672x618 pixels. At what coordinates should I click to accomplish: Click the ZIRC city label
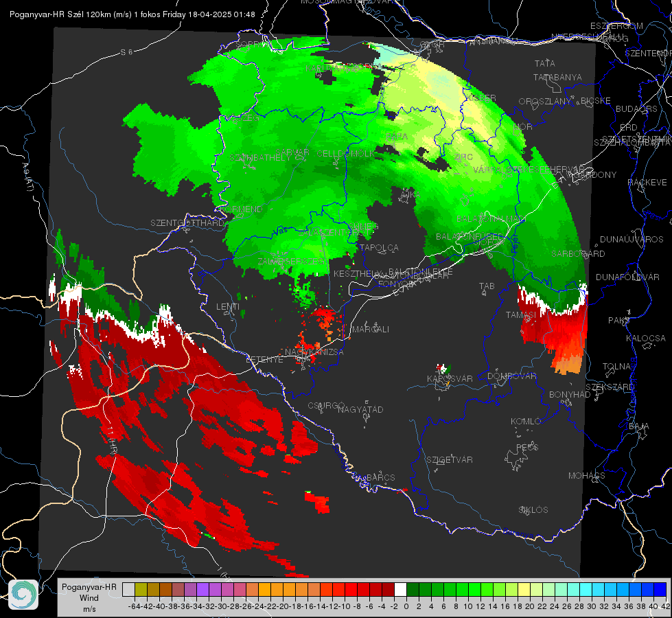pyautogui.click(x=463, y=157)
